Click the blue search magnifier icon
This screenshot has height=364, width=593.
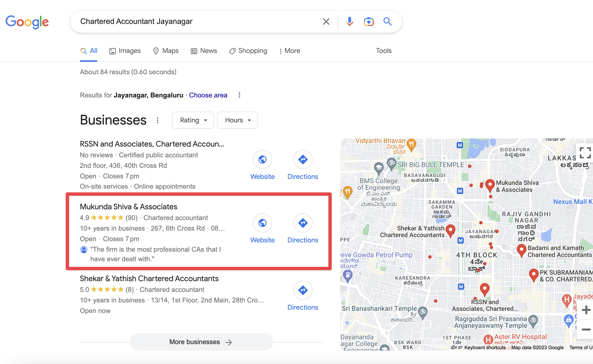coord(387,22)
